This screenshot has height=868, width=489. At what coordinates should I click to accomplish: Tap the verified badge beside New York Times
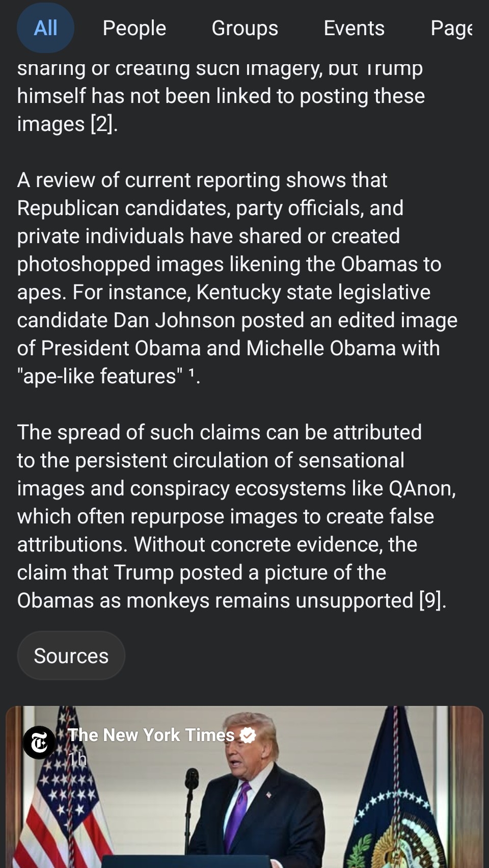[x=248, y=735]
